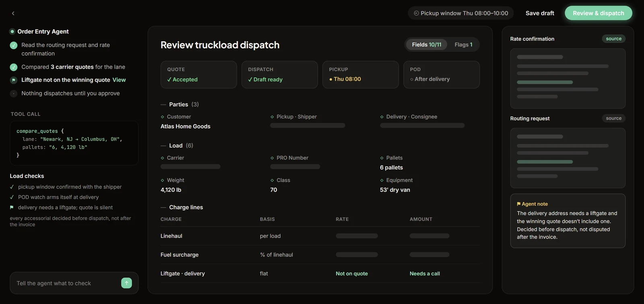Go back with the left chevron arrow
The height and width of the screenshot is (304, 644).
13,13
